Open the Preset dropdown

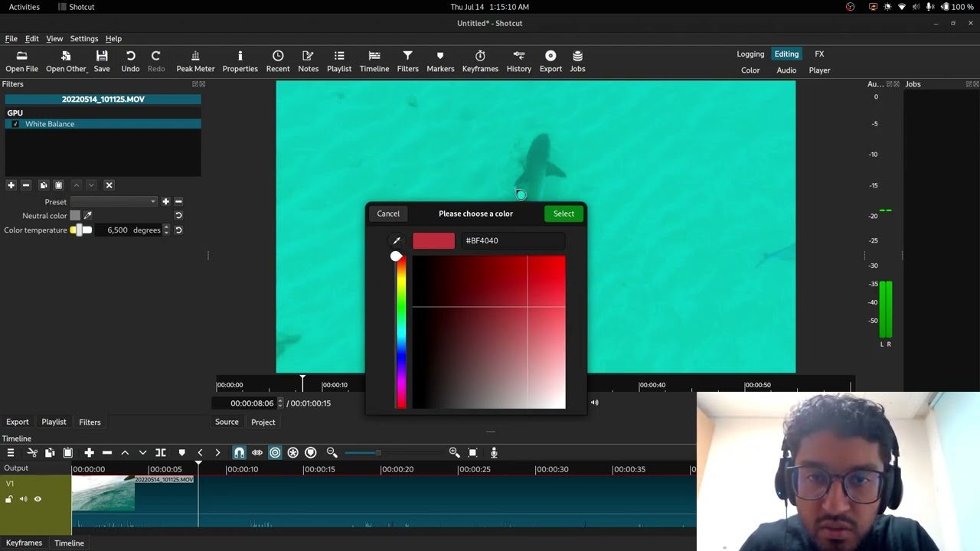(x=113, y=202)
